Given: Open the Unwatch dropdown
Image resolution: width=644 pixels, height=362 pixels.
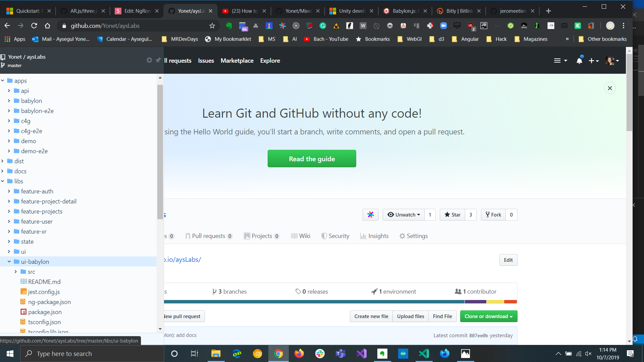Looking at the screenshot, I should tap(404, 215).
